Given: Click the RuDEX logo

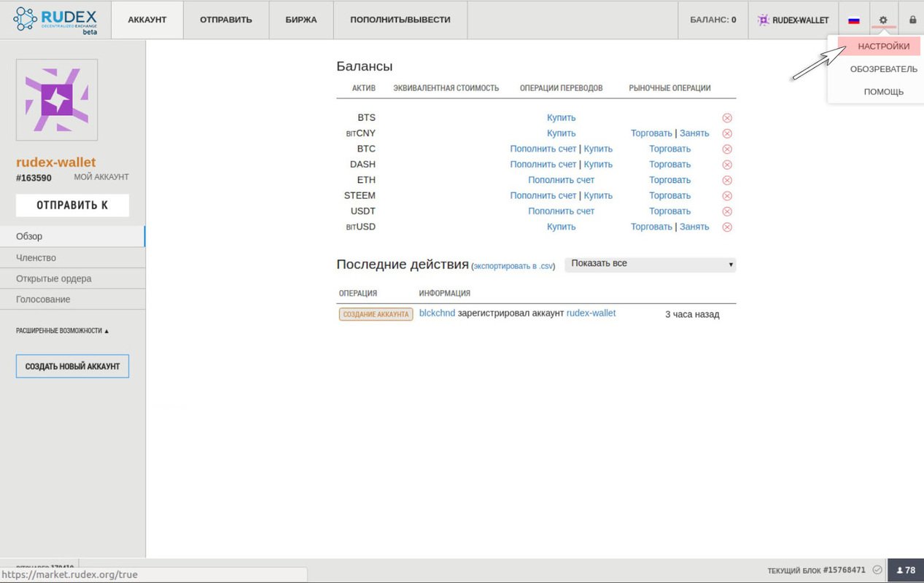Looking at the screenshot, I should click(55, 20).
